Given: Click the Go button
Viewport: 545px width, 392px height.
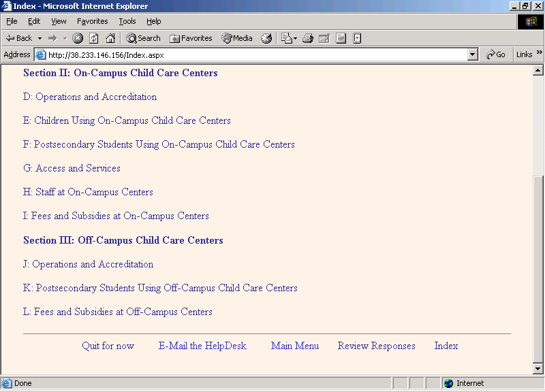Looking at the screenshot, I should coord(496,54).
